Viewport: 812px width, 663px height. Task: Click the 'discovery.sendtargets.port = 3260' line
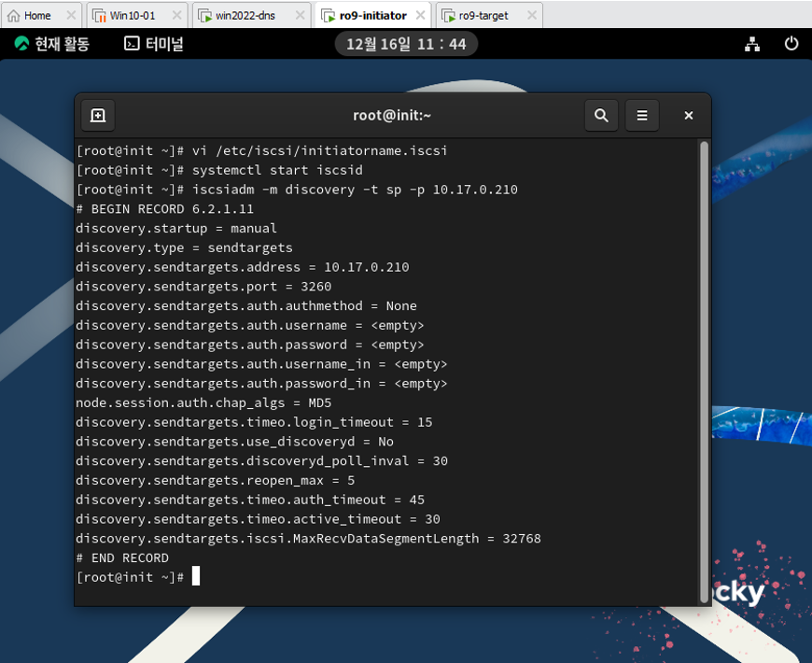(203, 287)
